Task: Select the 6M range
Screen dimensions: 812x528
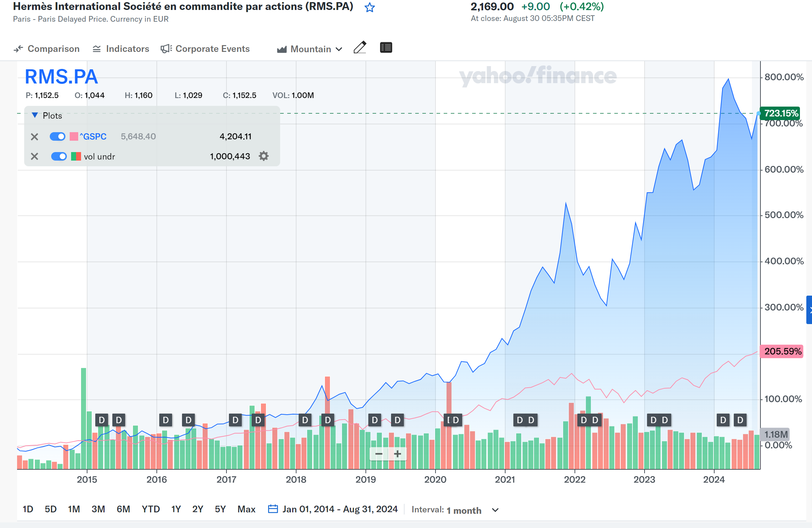Action: point(123,509)
